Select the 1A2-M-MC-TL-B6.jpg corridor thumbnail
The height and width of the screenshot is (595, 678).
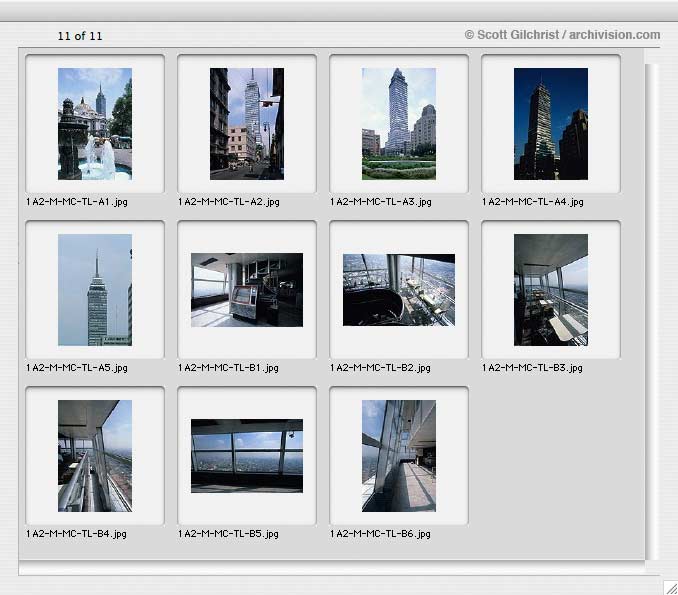[x=399, y=456]
